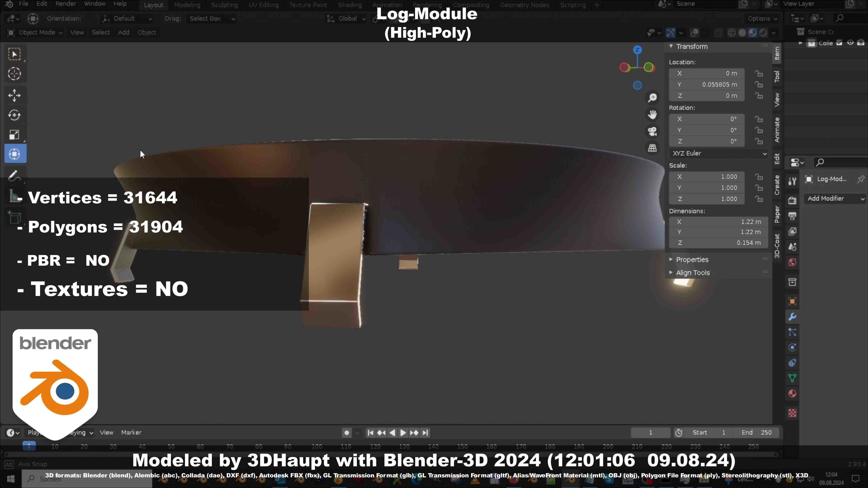
Task: Click the viewport zoom magnifier icon
Action: [652, 98]
